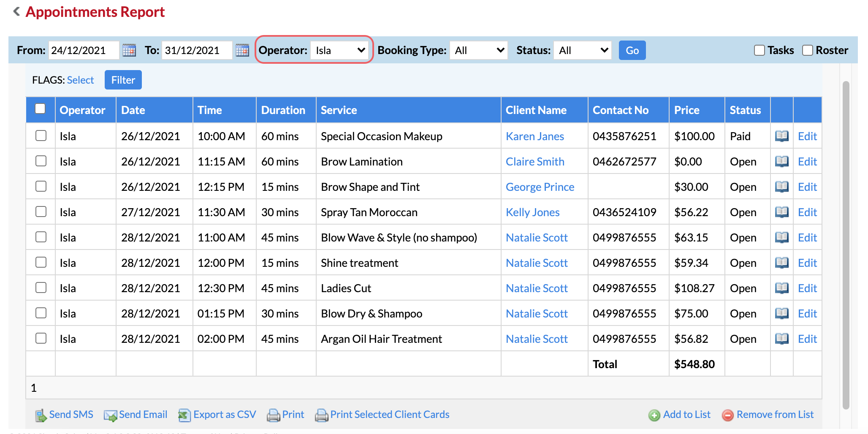Click the blue Filter button
The height and width of the screenshot is (434, 868).
tap(123, 80)
